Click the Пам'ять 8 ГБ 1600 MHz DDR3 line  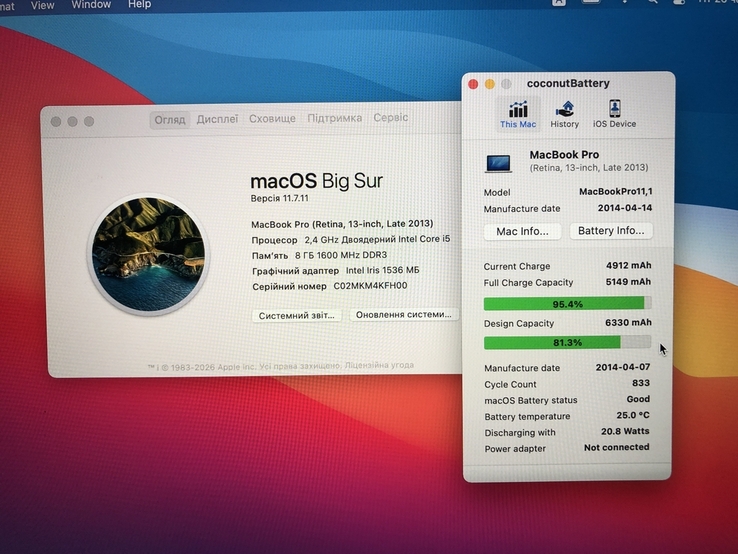pos(319,255)
